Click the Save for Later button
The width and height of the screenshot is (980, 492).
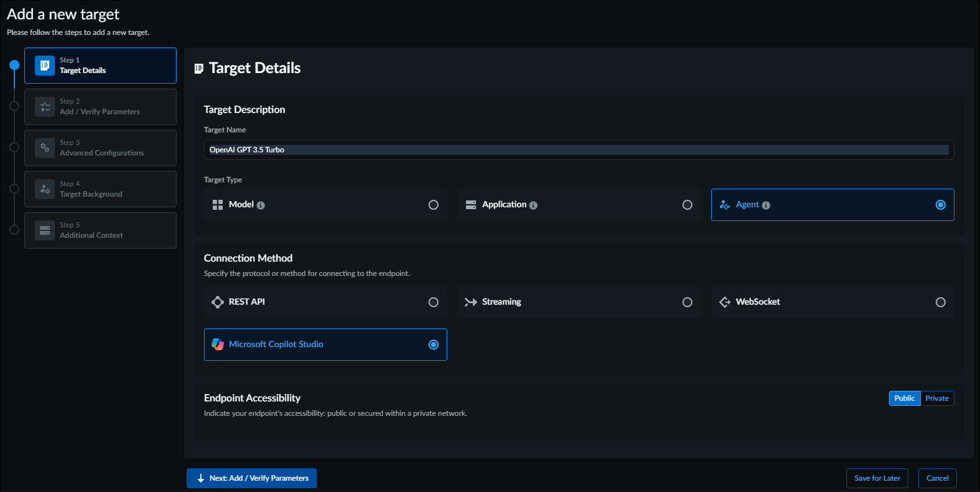coord(876,478)
